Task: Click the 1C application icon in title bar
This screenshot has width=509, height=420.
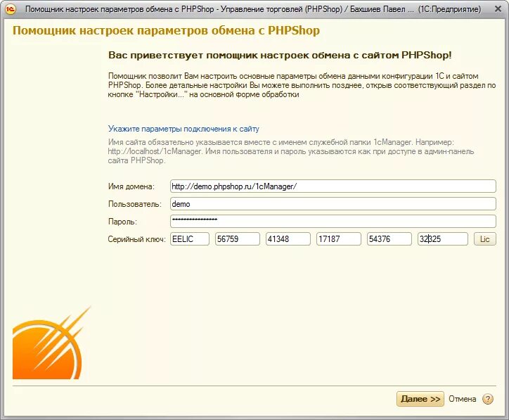Action: 11,8
